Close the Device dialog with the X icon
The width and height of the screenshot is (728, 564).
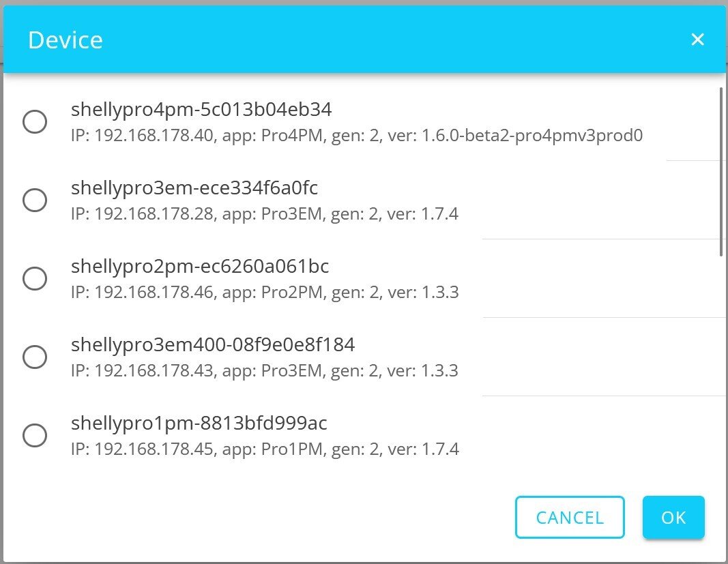click(697, 40)
